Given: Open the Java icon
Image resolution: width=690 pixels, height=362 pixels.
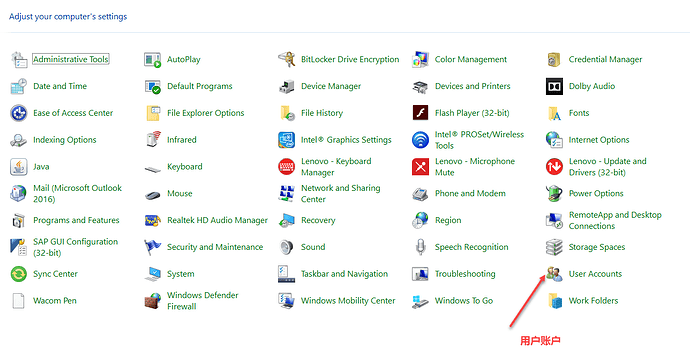Looking at the screenshot, I should pyautogui.click(x=19, y=167).
